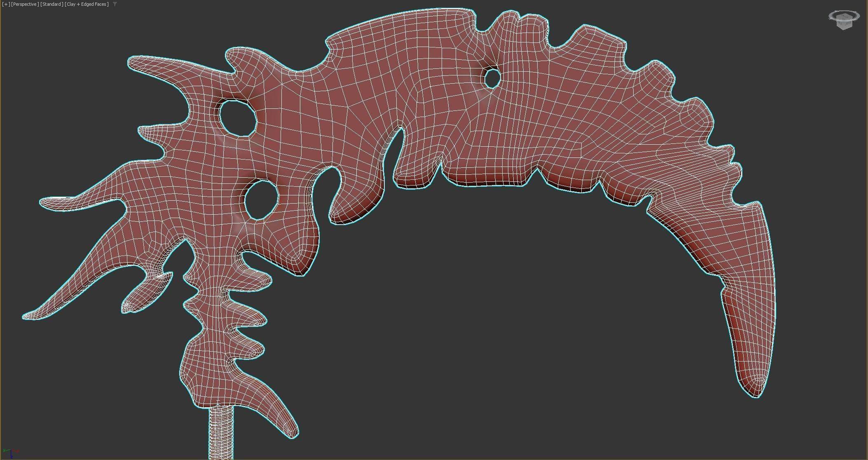Select the threaded rod under the mesh

click(221, 433)
